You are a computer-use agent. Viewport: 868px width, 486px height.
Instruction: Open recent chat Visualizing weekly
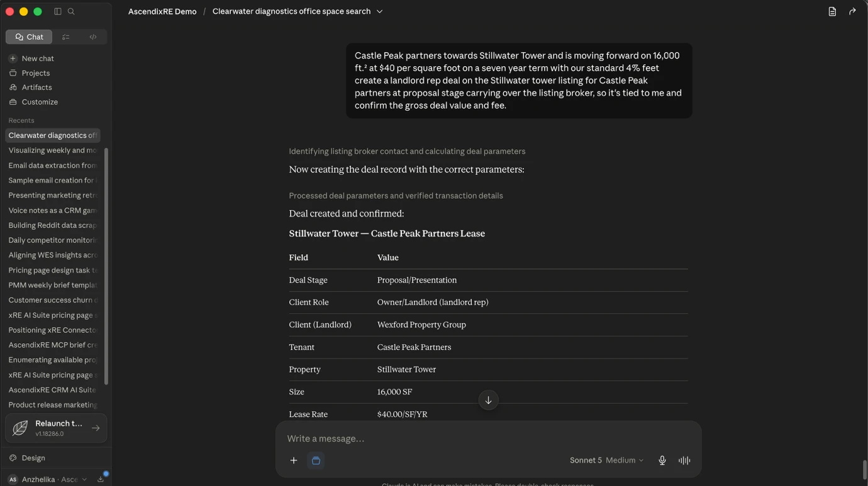point(53,150)
